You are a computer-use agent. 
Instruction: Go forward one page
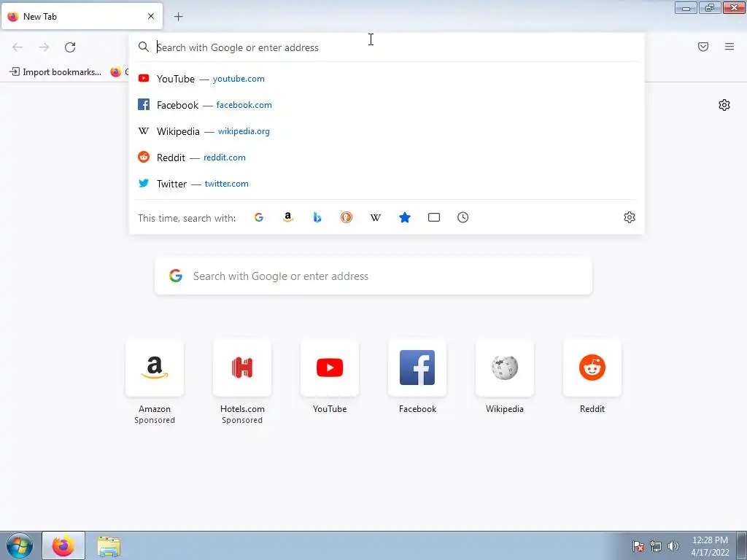(44, 47)
